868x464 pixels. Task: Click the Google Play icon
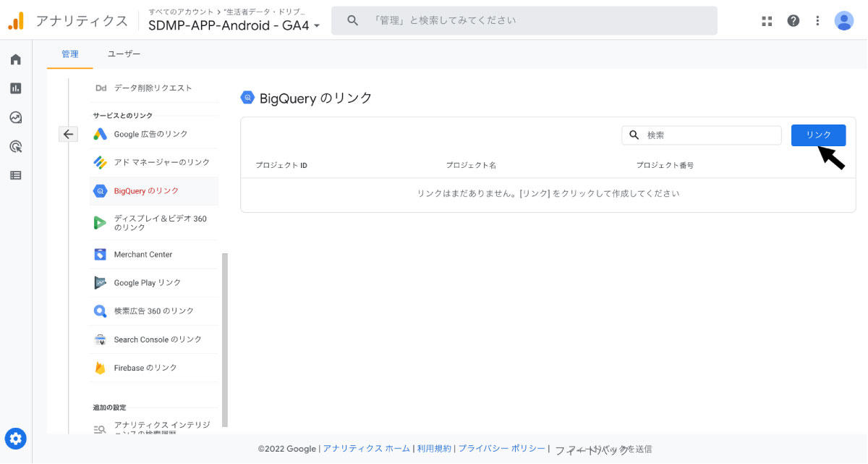pos(101,282)
